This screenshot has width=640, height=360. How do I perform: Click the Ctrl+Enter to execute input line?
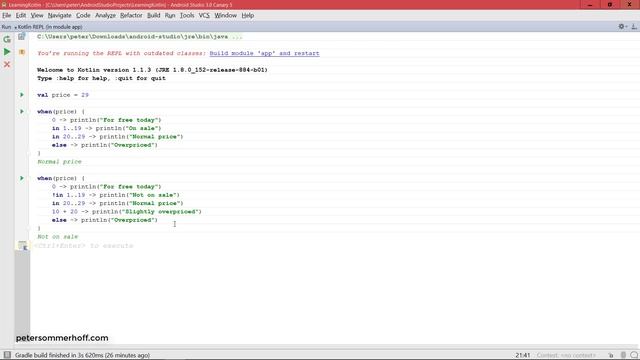(84, 246)
